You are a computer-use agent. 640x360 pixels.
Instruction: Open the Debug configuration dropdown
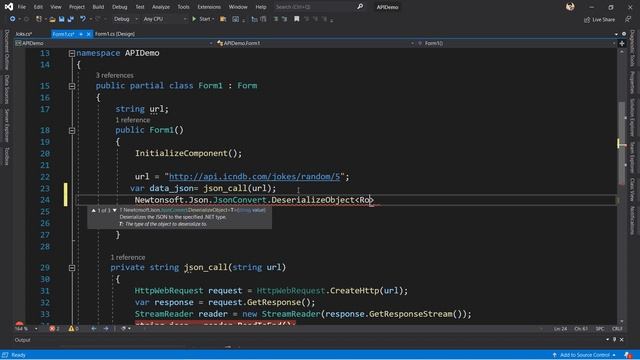pos(125,19)
